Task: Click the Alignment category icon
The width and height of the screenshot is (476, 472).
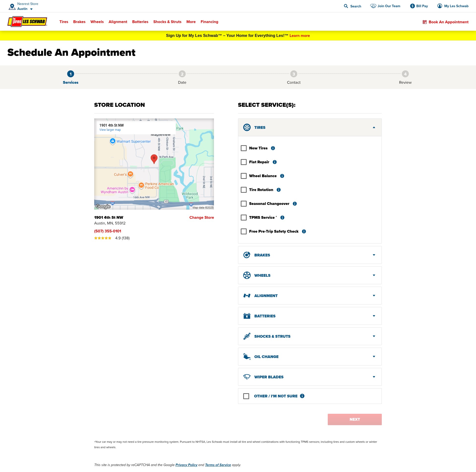Action: point(247,296)
